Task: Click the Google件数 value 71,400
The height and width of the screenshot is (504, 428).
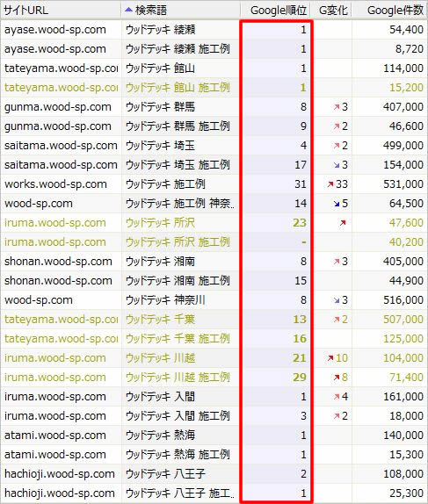Action: [x=406, y=377]
